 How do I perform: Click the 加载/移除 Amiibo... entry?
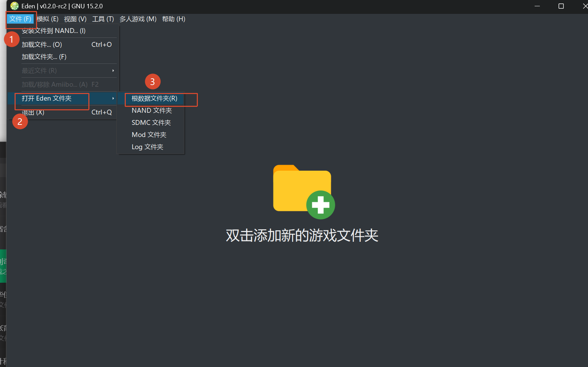62,84
